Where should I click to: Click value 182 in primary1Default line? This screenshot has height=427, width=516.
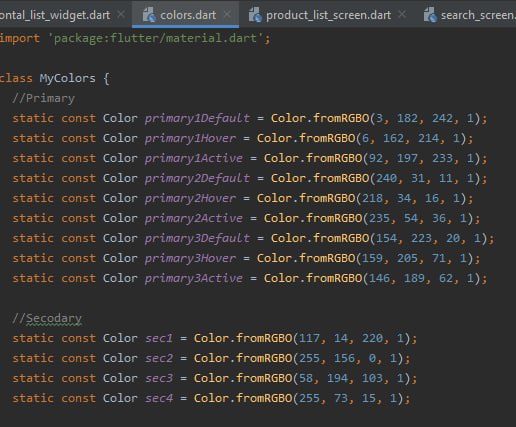(407, 118)
